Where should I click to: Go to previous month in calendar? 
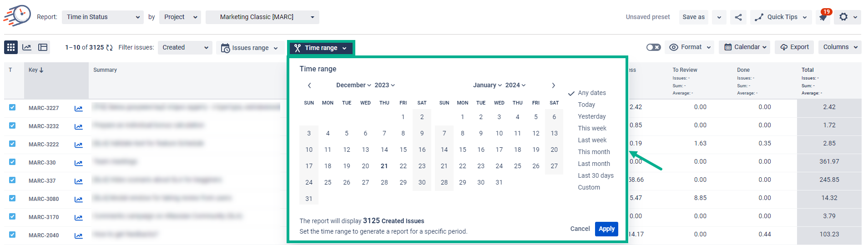click(x=309, y=85)
